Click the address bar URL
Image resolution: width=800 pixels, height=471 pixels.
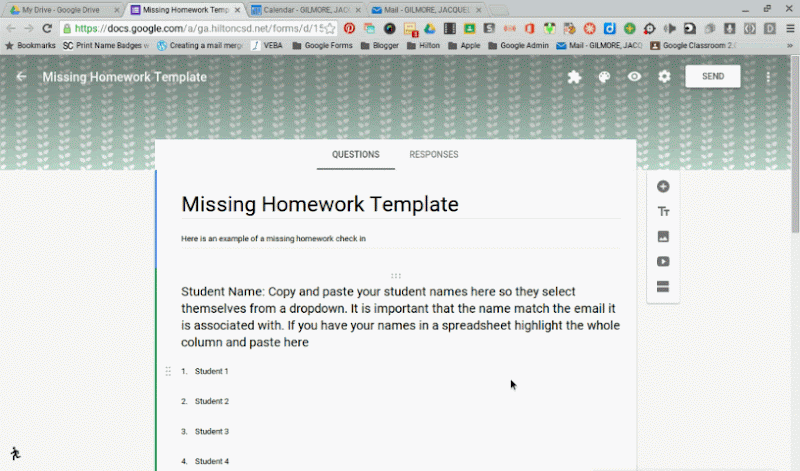(199, 29)
